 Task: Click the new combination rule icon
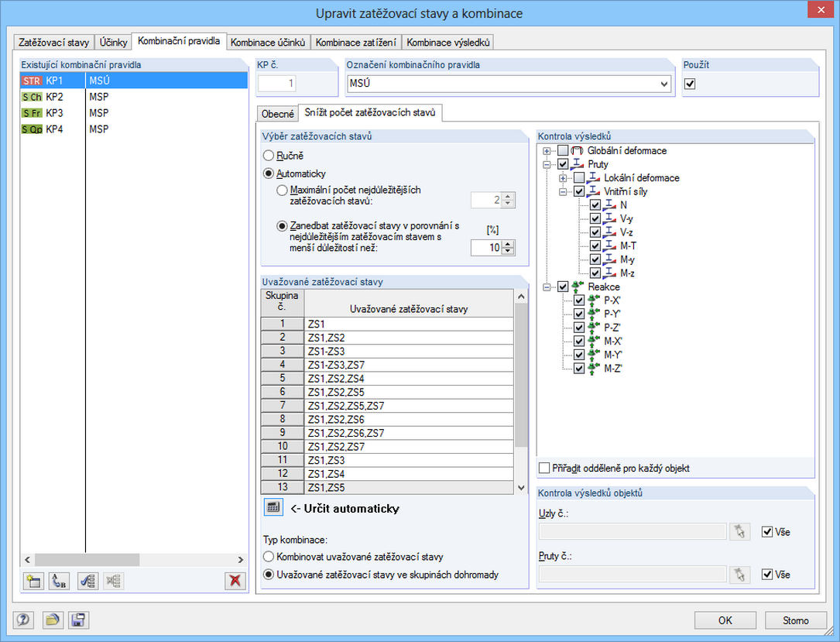pyautogui.click(x=34, y=581)
